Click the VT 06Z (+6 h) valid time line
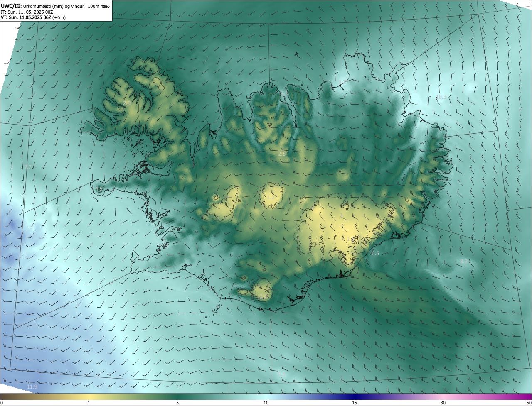The image size is (532, 406). [33, 17]
